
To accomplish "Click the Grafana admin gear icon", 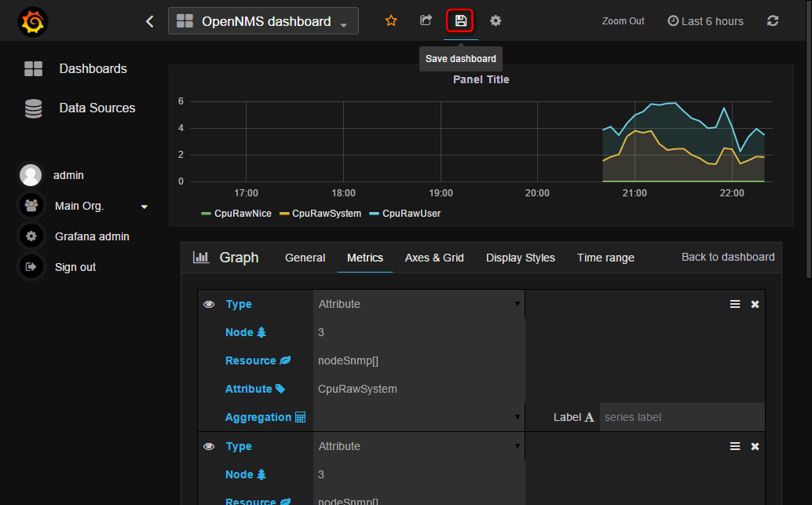I will 31,236.
